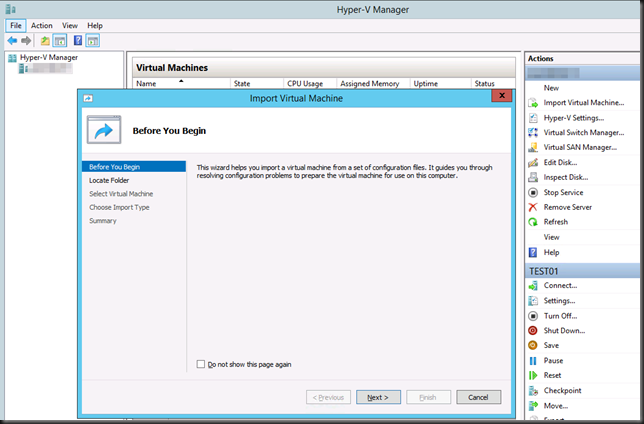Click Turn Off icon under TEST01
Image resolution: width=644 pixels, height=424 pixels.
(x=533, y=316)
